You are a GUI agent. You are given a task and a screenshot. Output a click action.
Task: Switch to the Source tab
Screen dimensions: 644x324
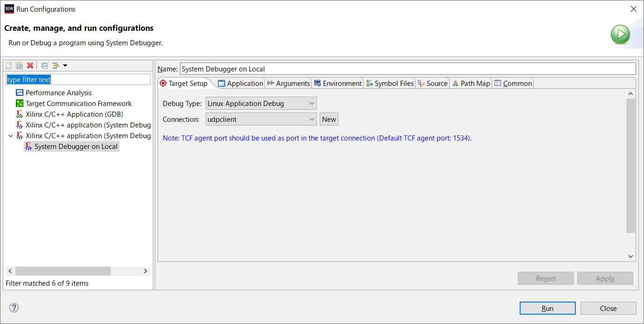pos(432,83)
